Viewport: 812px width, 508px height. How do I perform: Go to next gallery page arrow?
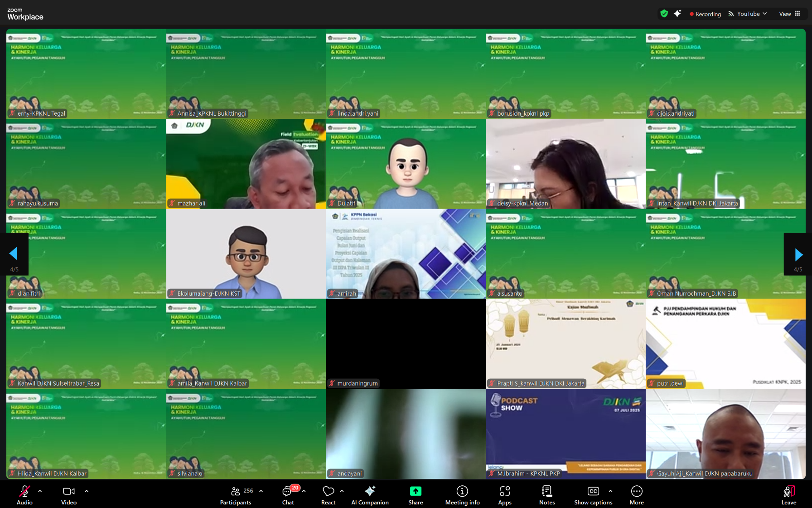point(798,254)
